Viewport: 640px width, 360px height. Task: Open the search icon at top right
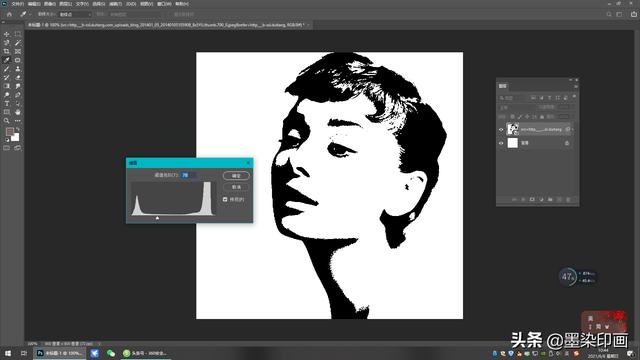point(609,14)
